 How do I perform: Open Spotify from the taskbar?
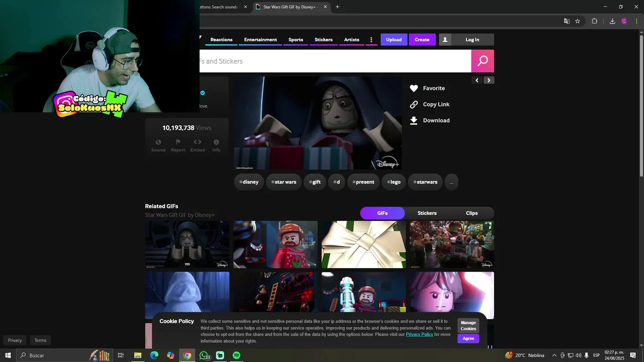click(x=236, y=355)
